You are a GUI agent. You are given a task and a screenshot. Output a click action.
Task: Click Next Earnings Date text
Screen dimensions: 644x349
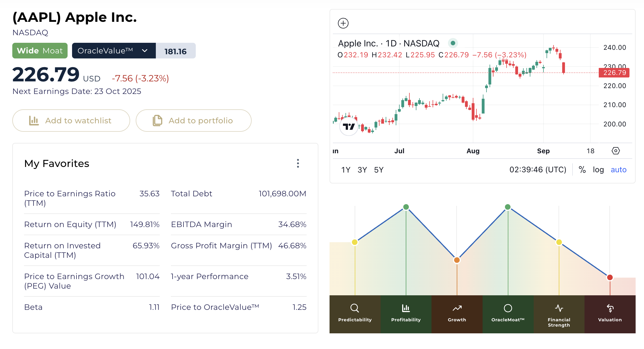pos(77,91)
